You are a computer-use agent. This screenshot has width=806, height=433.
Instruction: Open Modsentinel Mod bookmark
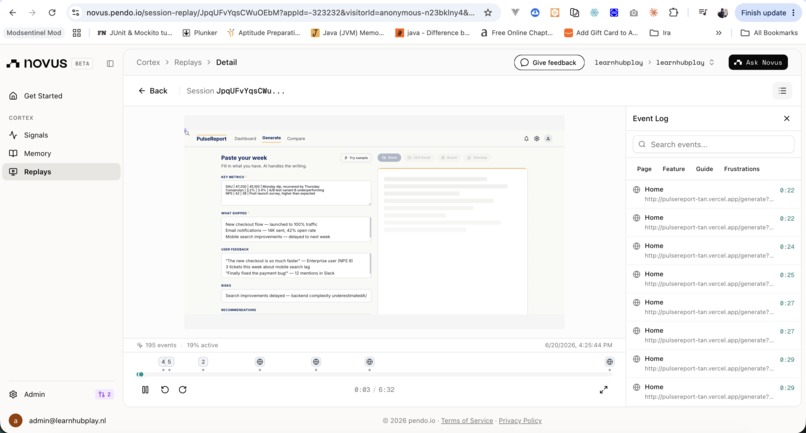(34, 32)
